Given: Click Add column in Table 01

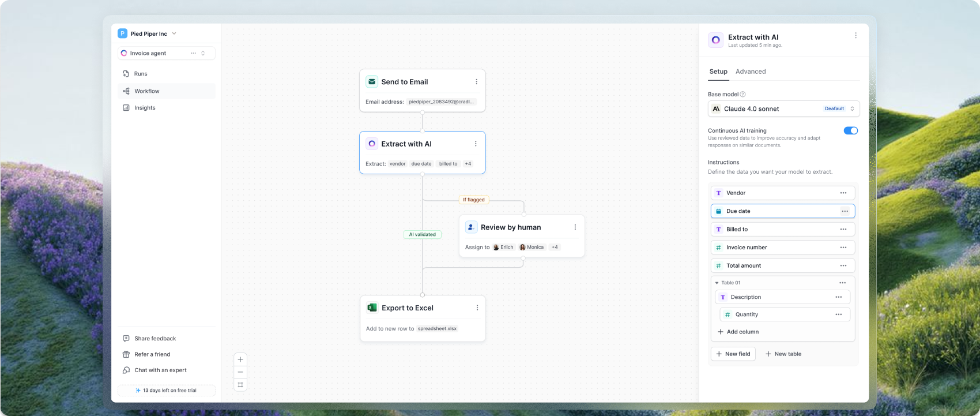Looking at the screenshot, I should (738, 332).
